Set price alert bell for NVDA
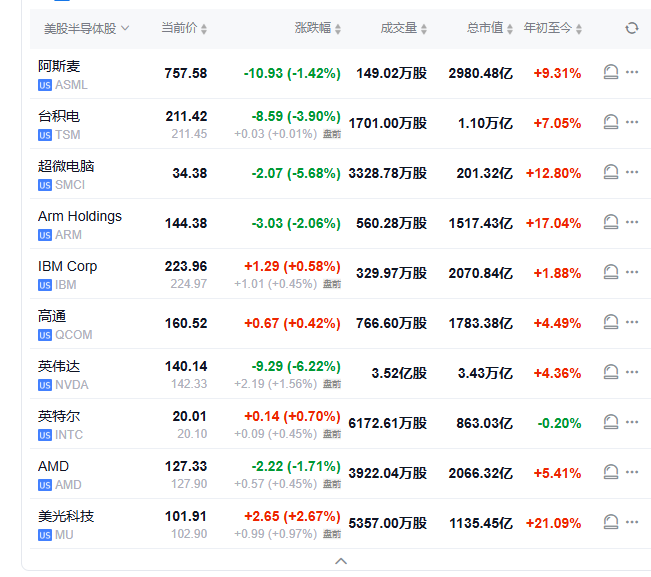Screen dimensions: 651x577 (x=611, y=372)
